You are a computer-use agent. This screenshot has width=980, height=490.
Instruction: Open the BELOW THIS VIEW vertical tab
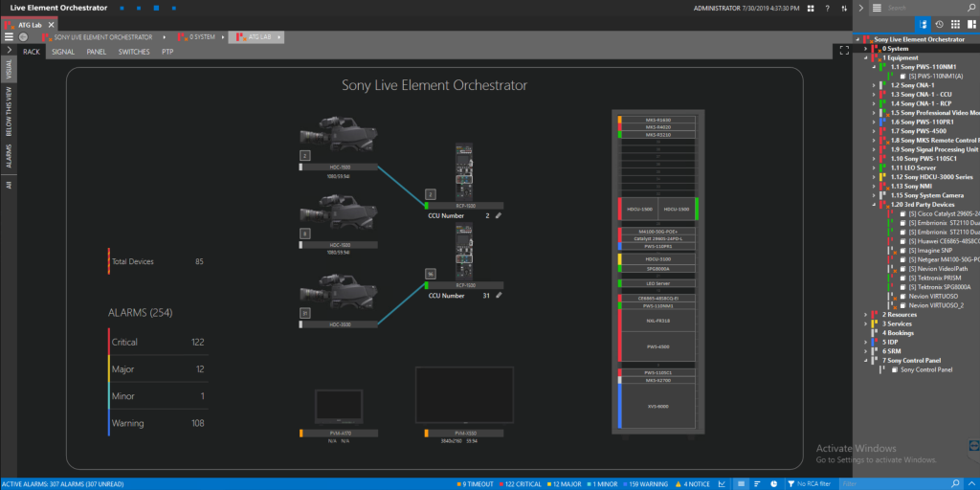click(9, 111)
